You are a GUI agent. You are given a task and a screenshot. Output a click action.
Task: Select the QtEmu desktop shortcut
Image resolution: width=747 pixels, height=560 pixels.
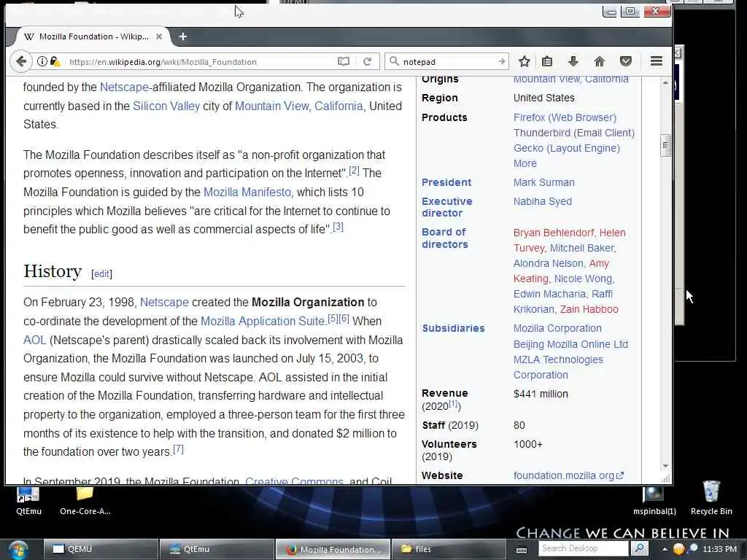pos(28,500)
